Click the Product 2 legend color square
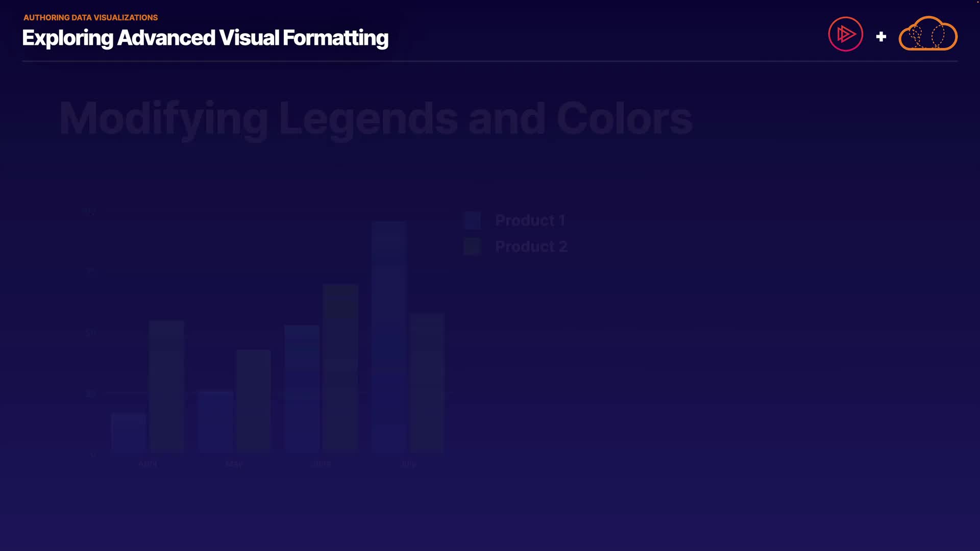This screenshot has height=551, width=980. 472,246
